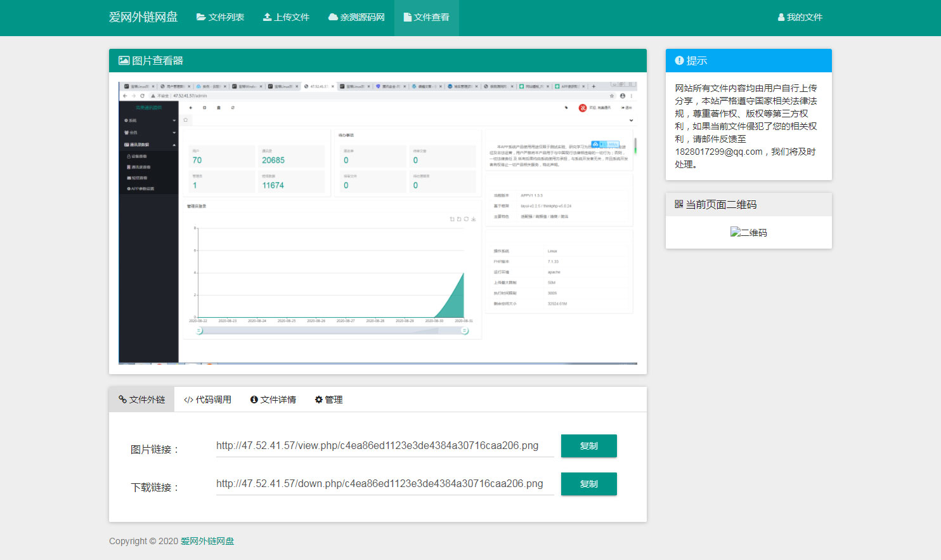Screen dimensions: 941x560
Task: Switch to the 管理 tab
Action: pos(328,400)
